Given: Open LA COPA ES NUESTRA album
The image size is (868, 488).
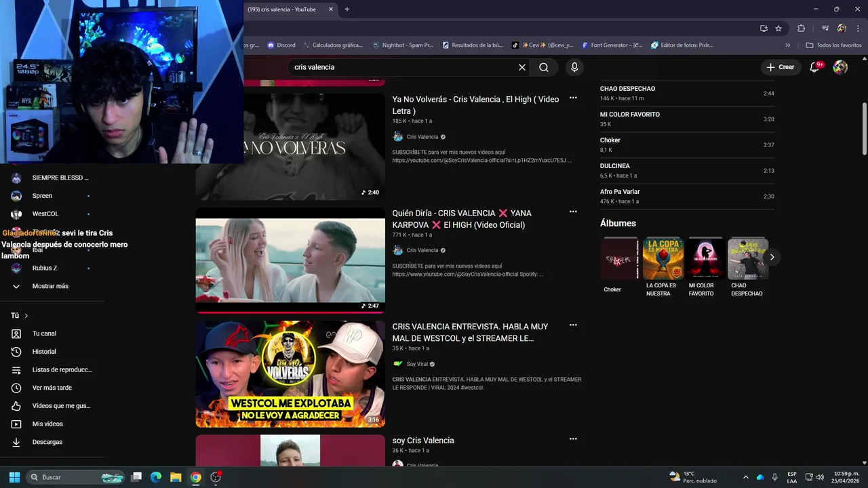Looking at the screenshot, I should click(663, 259).
